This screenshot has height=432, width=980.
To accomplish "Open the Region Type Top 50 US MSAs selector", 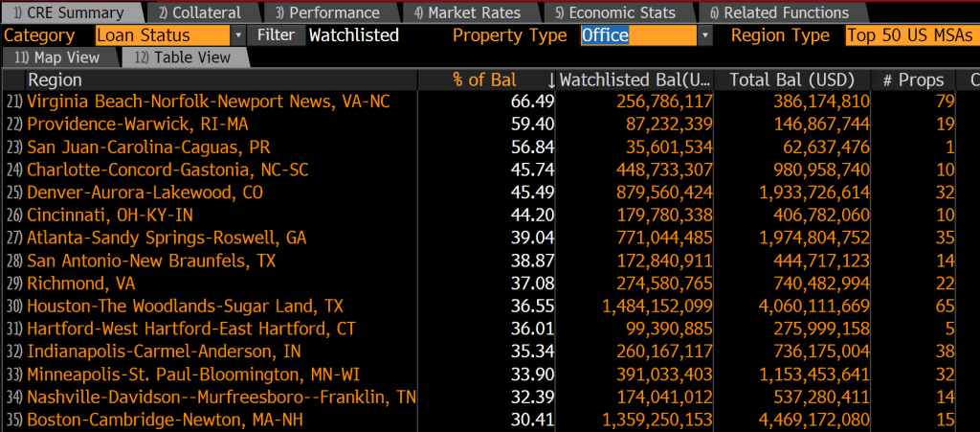I will click(x=911, y=35).
